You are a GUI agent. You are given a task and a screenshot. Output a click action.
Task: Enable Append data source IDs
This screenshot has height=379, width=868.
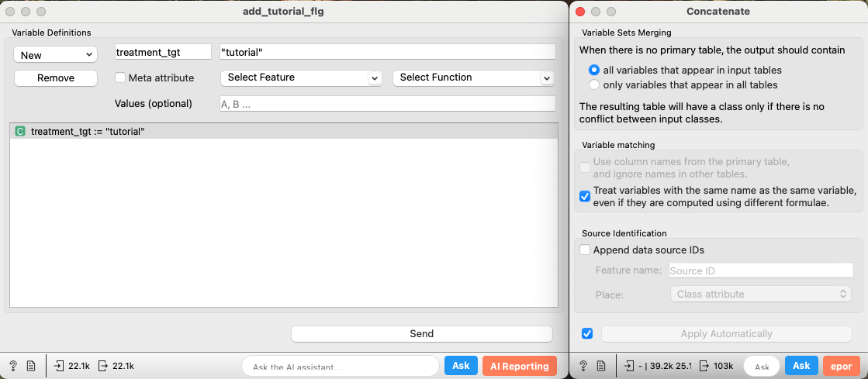585,250
